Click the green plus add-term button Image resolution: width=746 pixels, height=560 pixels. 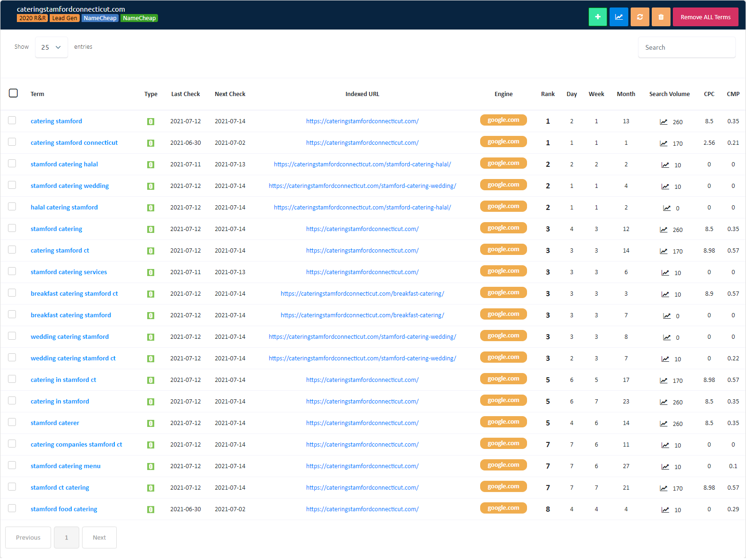click(597, 17)
